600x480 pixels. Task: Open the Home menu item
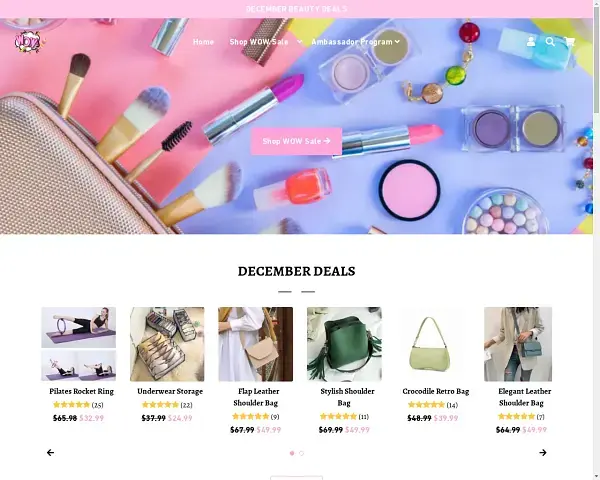pos(203,42)
